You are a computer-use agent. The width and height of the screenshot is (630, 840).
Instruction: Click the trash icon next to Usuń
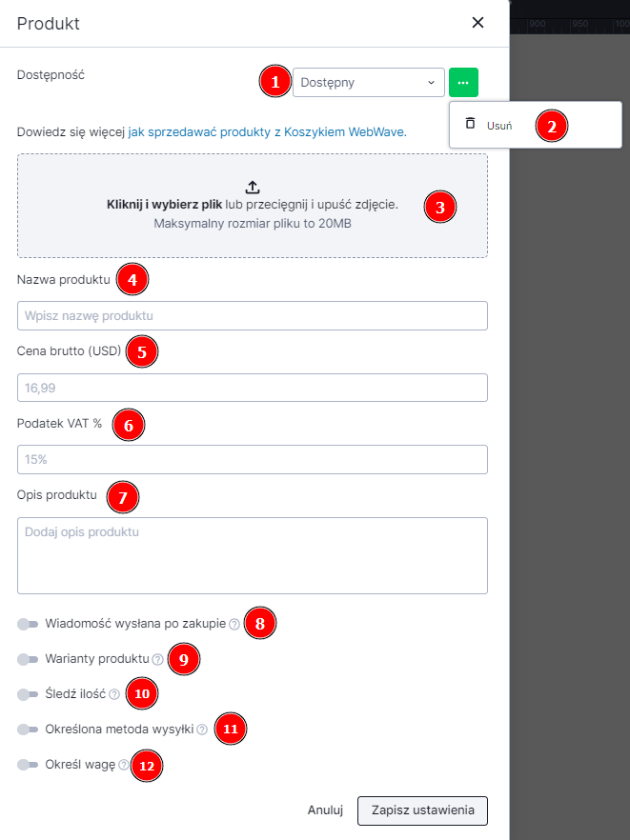coord(470,124)
